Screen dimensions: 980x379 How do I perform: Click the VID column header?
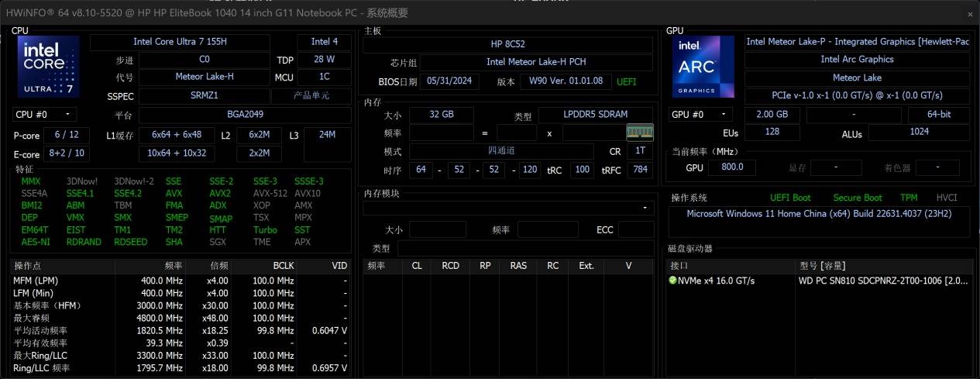[x=339, y=266]
